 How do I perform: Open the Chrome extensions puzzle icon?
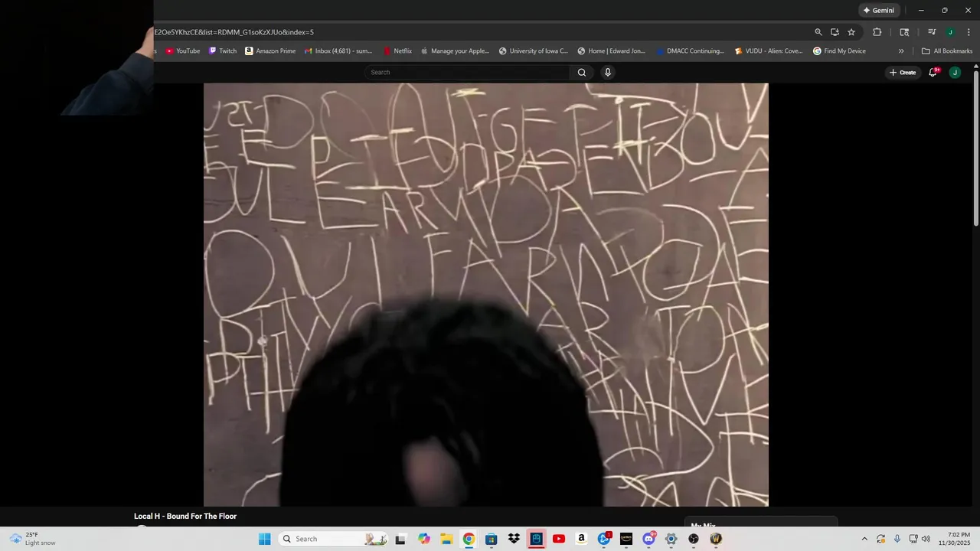click(877, 32)
